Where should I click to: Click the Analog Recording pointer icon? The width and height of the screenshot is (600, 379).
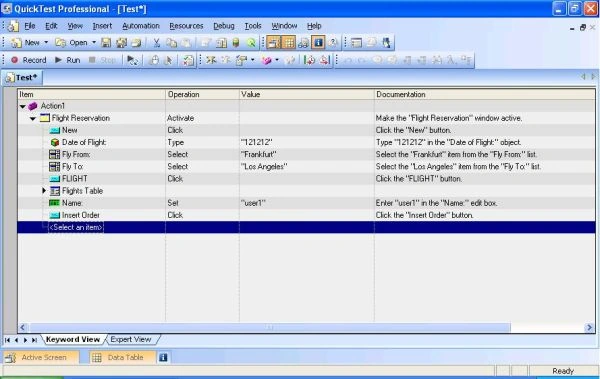(168, 60)
